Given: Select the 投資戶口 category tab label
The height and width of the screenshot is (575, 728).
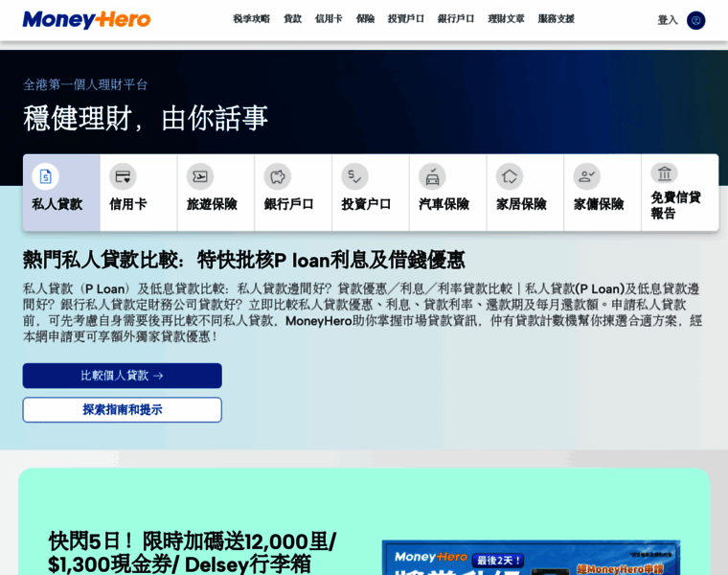Looking at the screenshot, I should pyautogui.click(x=366, y=204).
